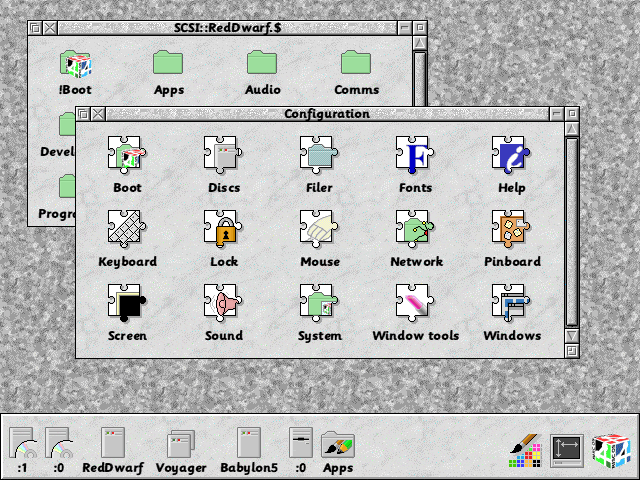Click Babylon5 disc icon on icon bar
This screenshot has width=640, height=480.
(x=249, y=443)
